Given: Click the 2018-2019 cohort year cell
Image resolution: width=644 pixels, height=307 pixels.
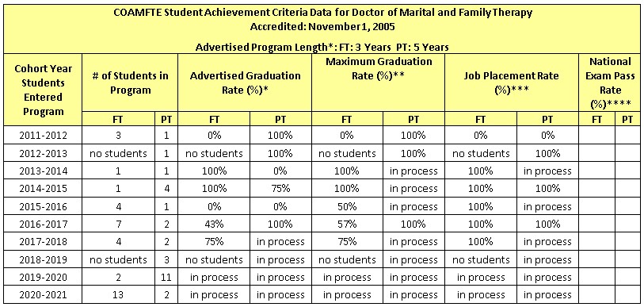Looking at the screenshot, I should pos(43,259).
